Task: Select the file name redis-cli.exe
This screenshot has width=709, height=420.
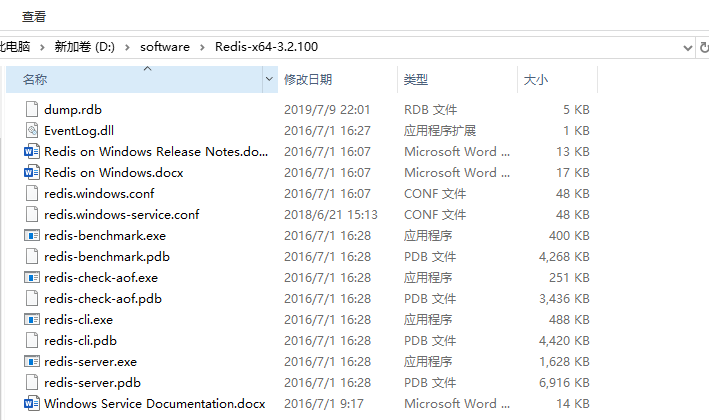Action: (78, 320)
